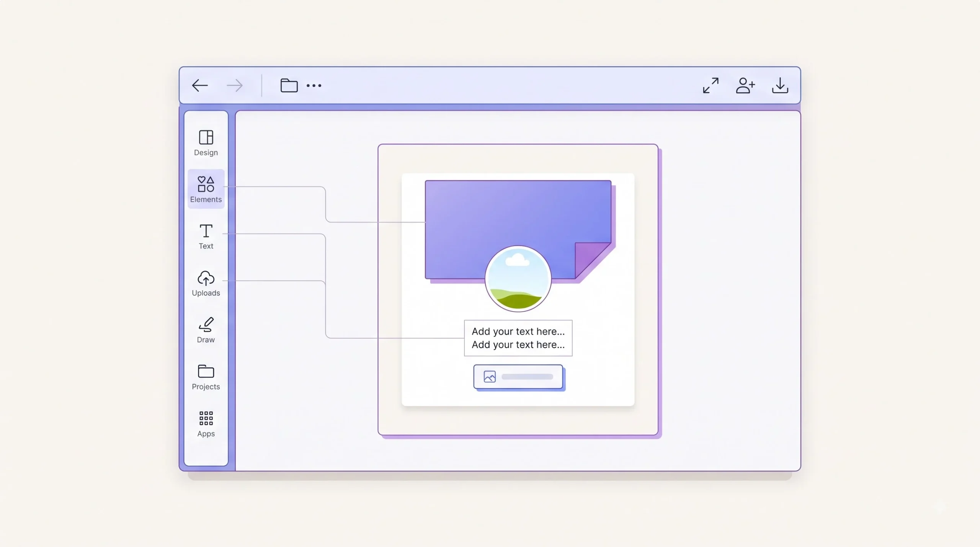The image size is (980, 547).
Task: Click the forward arrow in the top bar
Action: point(234,85)
